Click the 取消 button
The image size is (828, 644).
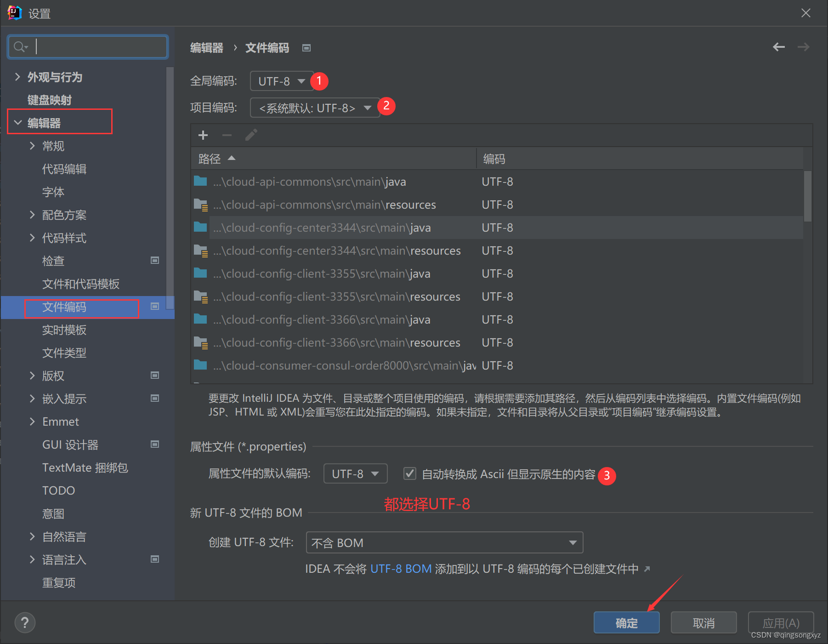[704, 623]
